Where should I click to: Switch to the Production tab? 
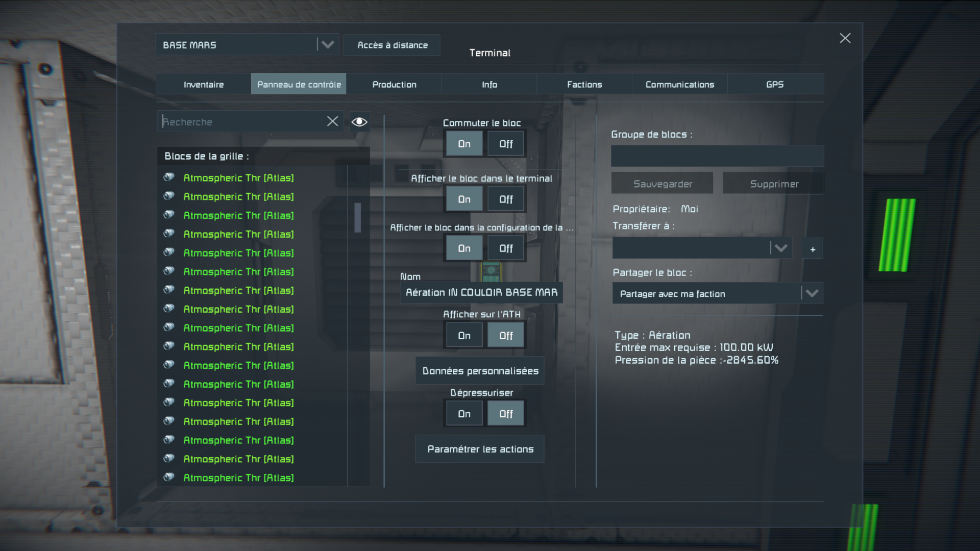coord(394,84)
